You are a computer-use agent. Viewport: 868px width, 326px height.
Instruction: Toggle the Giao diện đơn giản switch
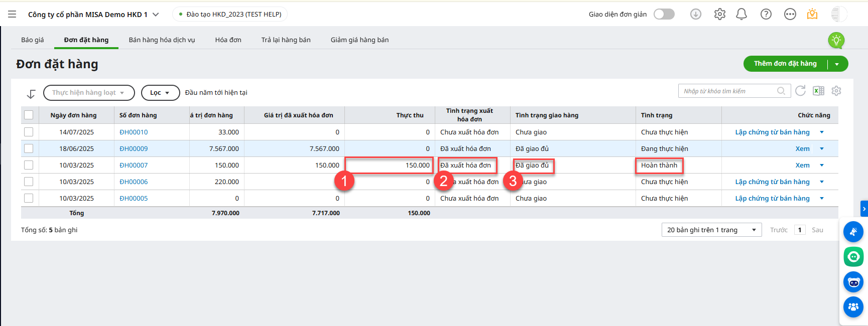664,15
